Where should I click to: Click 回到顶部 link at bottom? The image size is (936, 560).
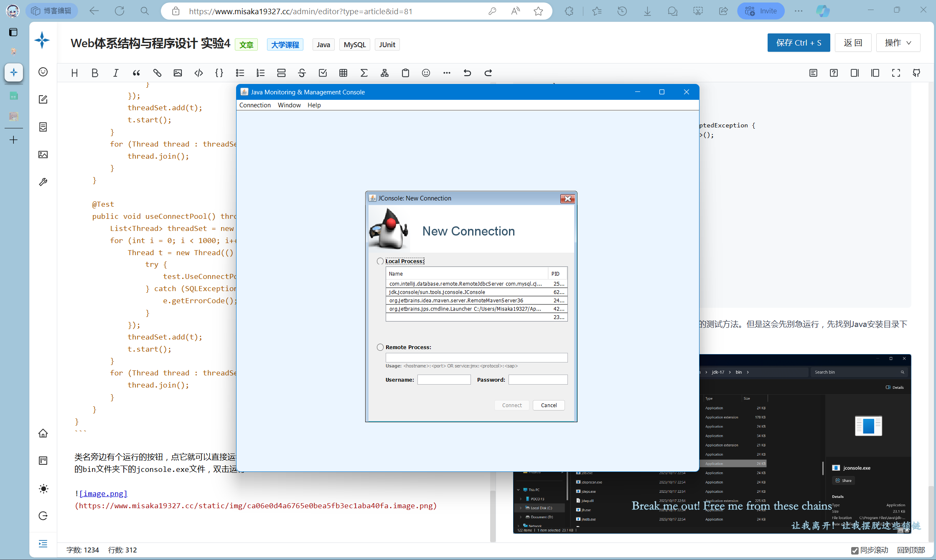click(911, 550)
